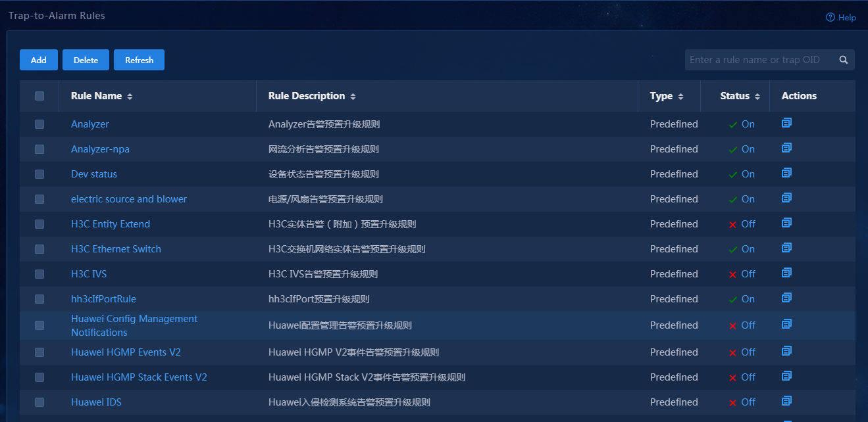This screenshot has width=868, height=422.
Task: Sort the table by Rule Name
Action: [x=130, y=97]
